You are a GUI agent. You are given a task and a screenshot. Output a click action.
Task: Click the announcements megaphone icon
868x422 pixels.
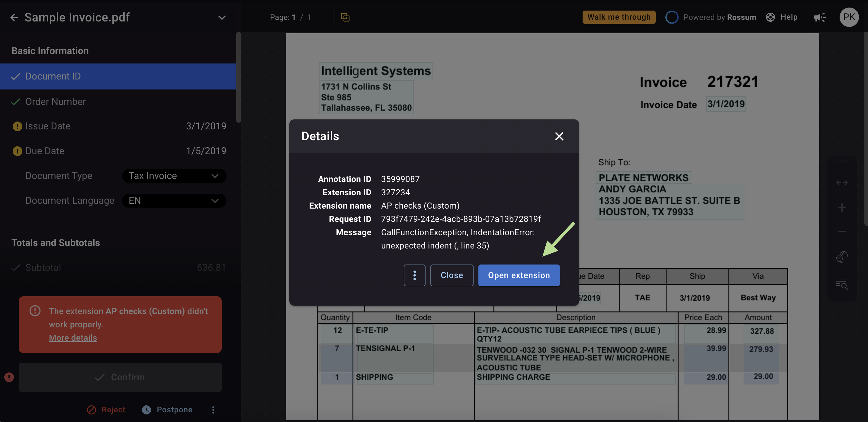tap(819, 17)
